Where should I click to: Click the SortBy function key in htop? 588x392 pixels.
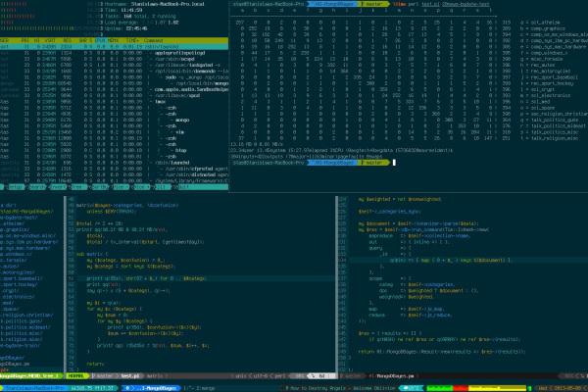(x=100, y=187)
